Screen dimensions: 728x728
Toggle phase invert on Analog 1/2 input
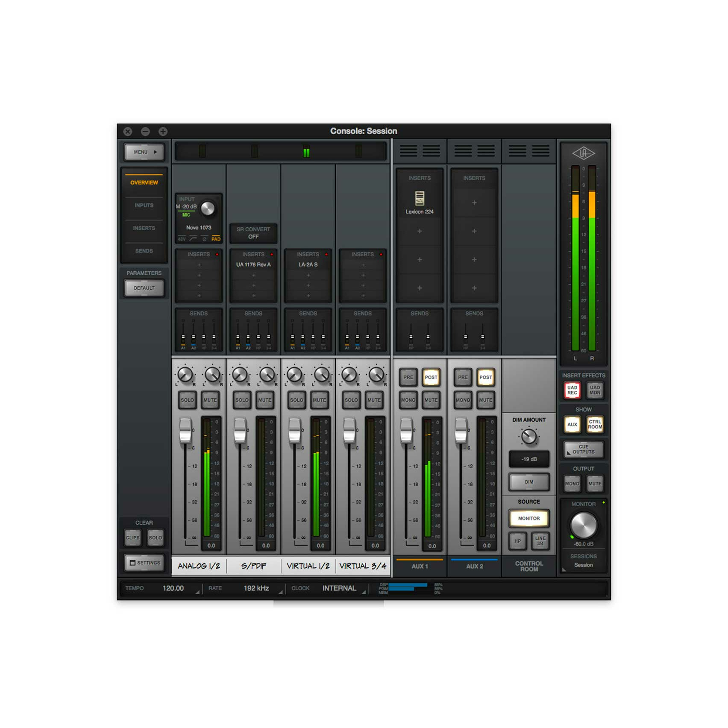(x=205, y=239)
